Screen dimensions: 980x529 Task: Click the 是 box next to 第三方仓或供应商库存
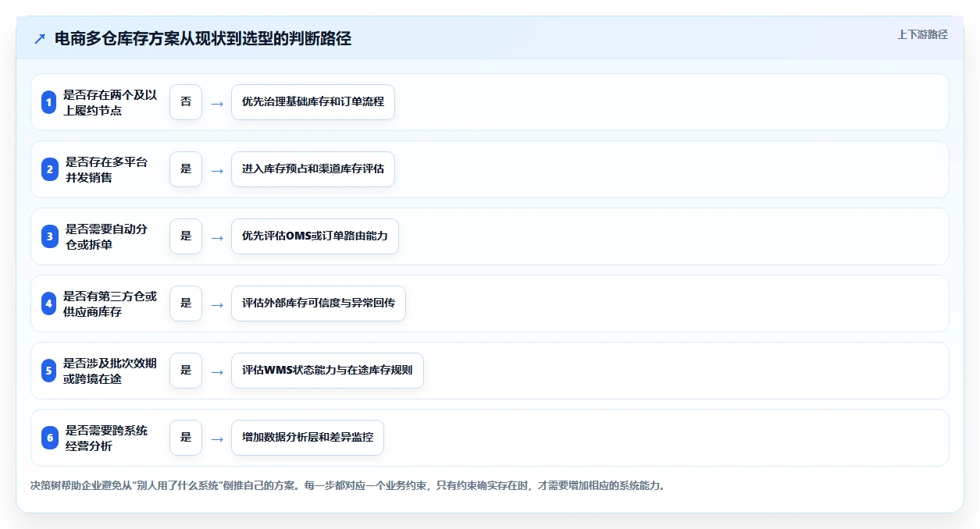click(186, 304)
